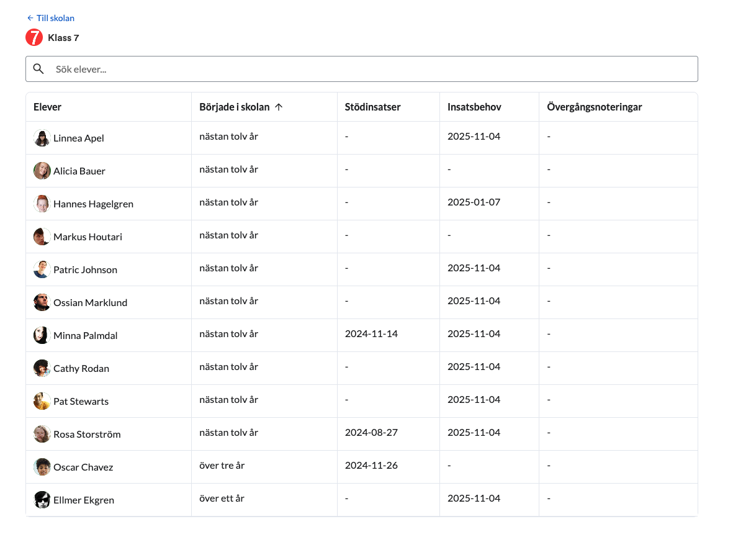Focus the Sök elever search field
This screenshot has height=560, width=751.
(372, 69)
